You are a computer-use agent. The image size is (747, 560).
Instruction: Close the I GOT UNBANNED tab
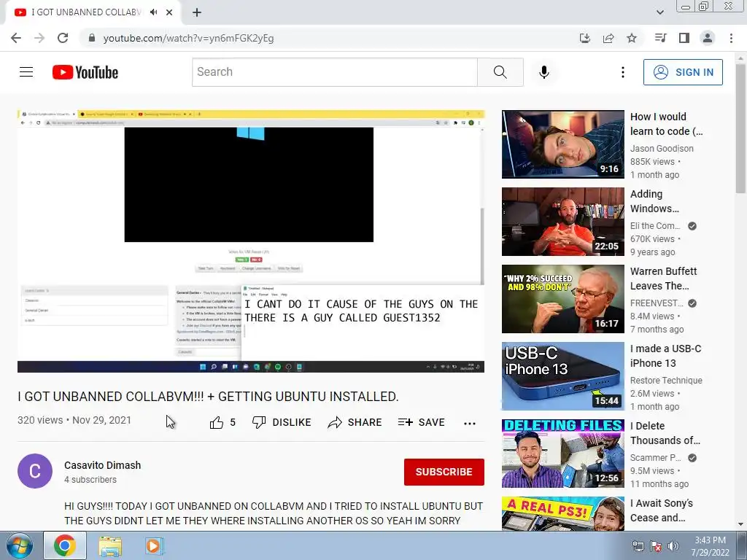(169, 12)
